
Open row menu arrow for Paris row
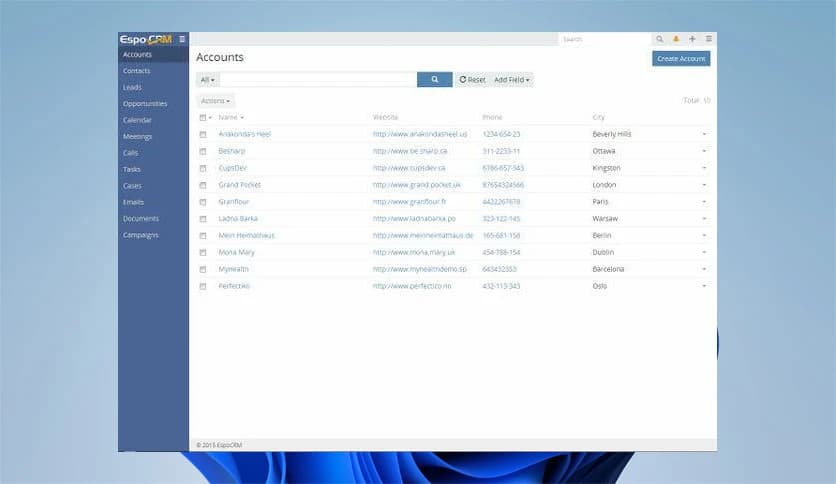coord(704,202)
